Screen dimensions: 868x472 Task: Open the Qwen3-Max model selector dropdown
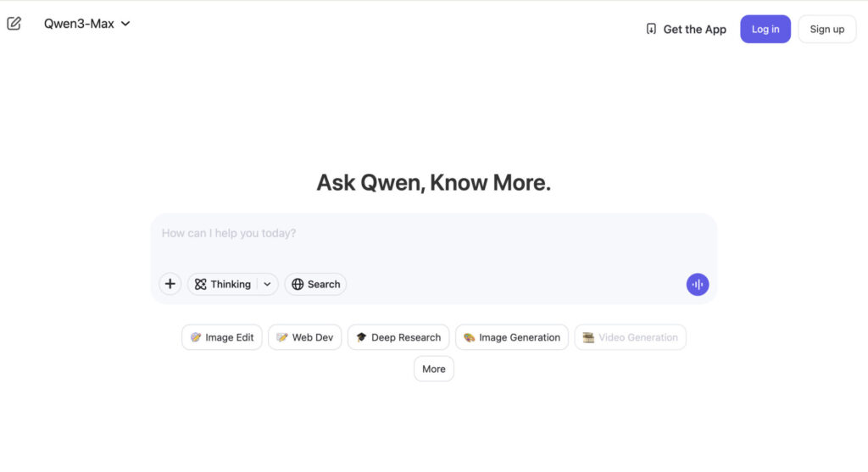click(86, 24)
